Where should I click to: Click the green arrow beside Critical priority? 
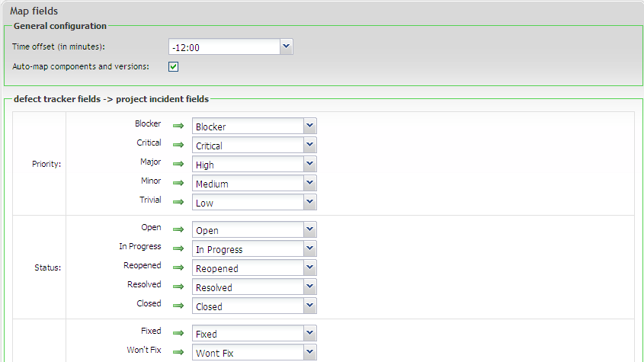click(x=178, y=144)
